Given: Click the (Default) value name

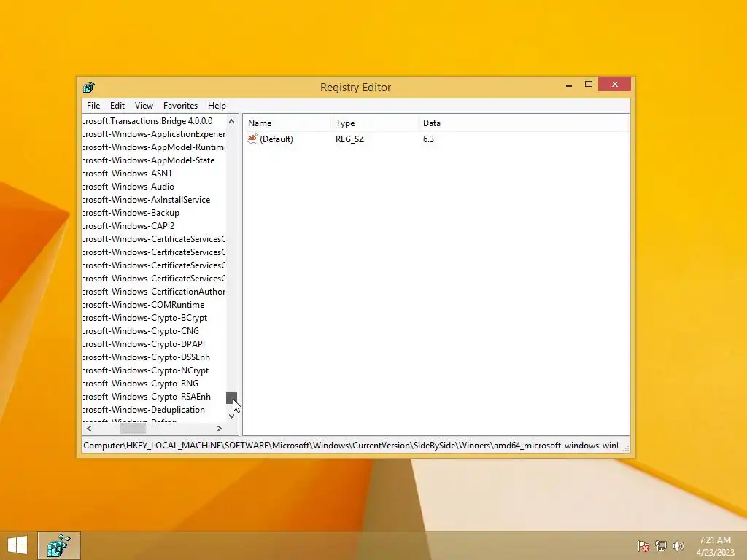Looking at the screenshot, I should tap(276, 139).
